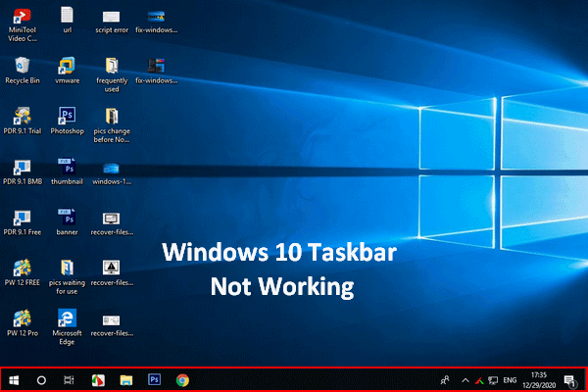Select the vmware desktop shortcut

[67, 67]
